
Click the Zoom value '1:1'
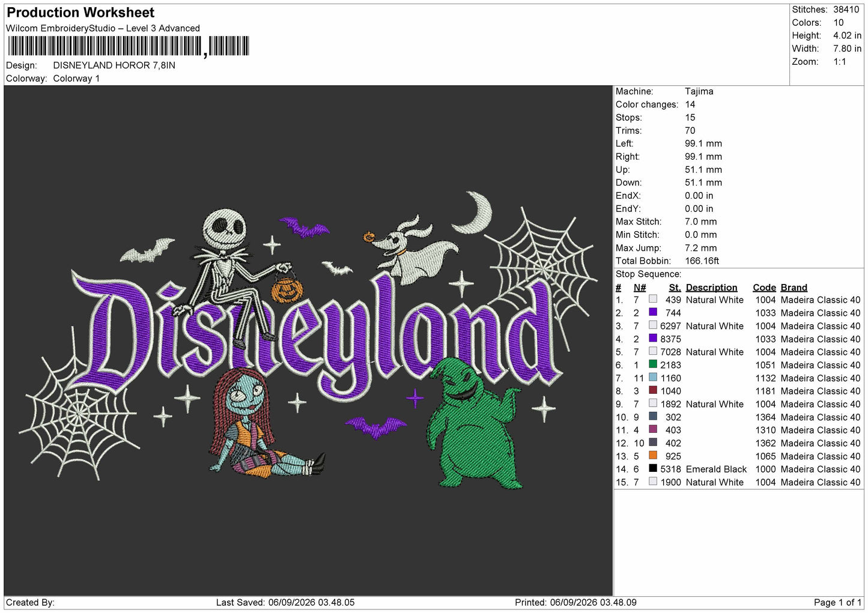(x=840, y=62)
